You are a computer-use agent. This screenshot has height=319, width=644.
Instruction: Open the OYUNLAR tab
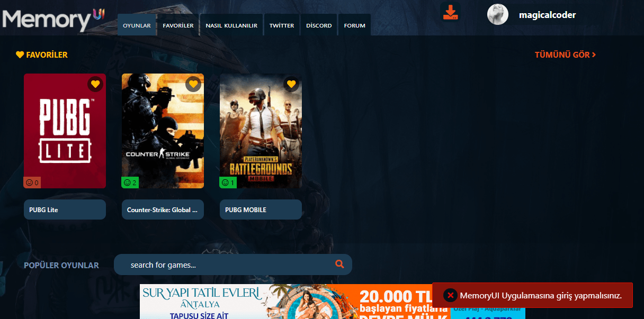(x=137, y=25)
